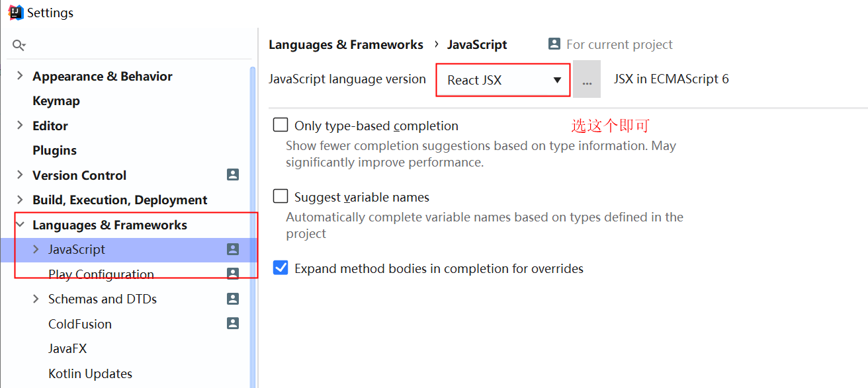Viewport: 868px width, 388px height.
Task: Click the For current project icon in header
Action: coord(553,44)
